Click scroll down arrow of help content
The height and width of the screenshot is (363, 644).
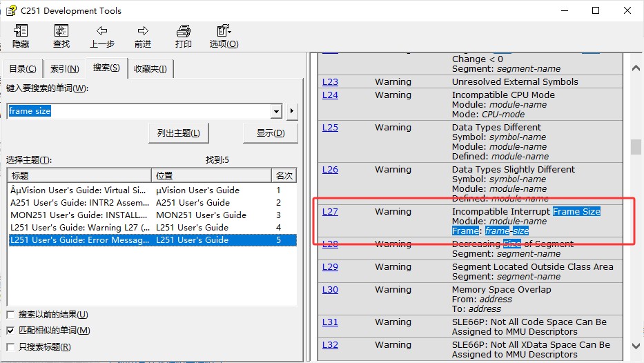click(636, 346)
